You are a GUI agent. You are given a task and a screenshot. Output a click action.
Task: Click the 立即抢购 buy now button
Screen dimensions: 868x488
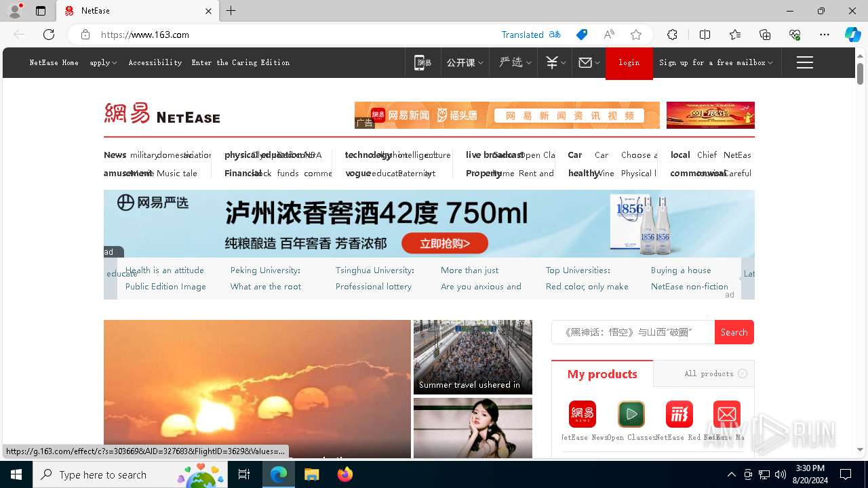445,243
